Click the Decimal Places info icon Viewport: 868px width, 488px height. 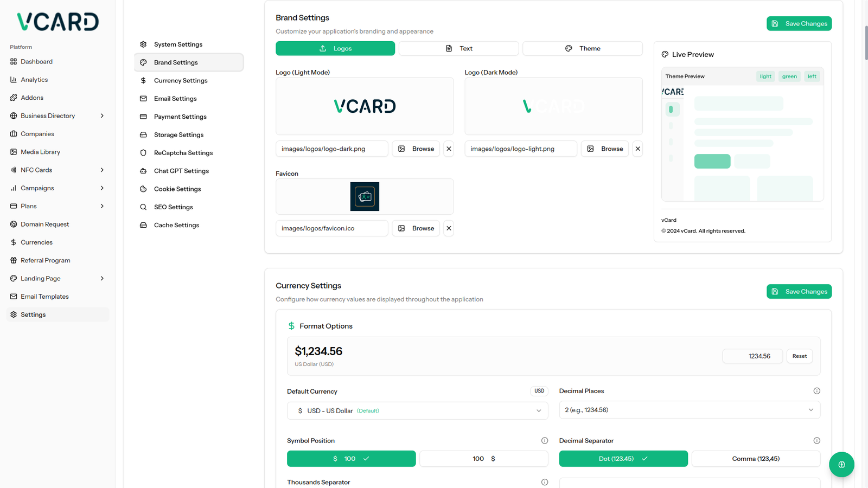816,391
